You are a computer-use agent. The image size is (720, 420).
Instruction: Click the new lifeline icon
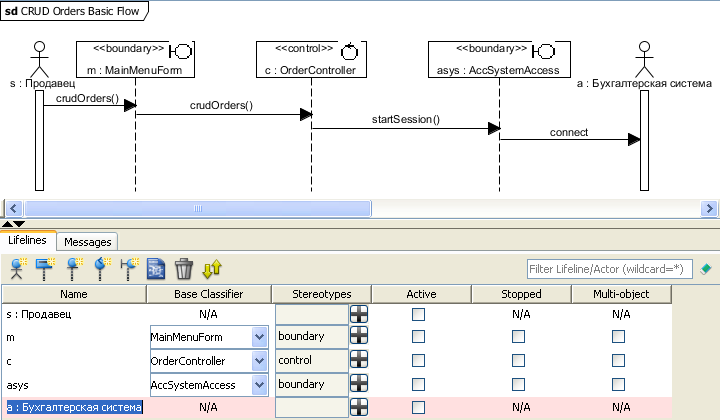pos(45,269)
